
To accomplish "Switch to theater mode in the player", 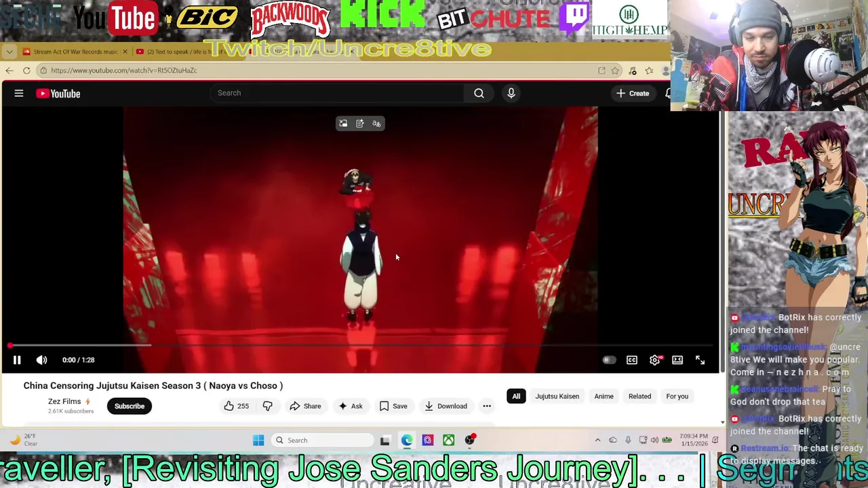I will tap(677, 360).
